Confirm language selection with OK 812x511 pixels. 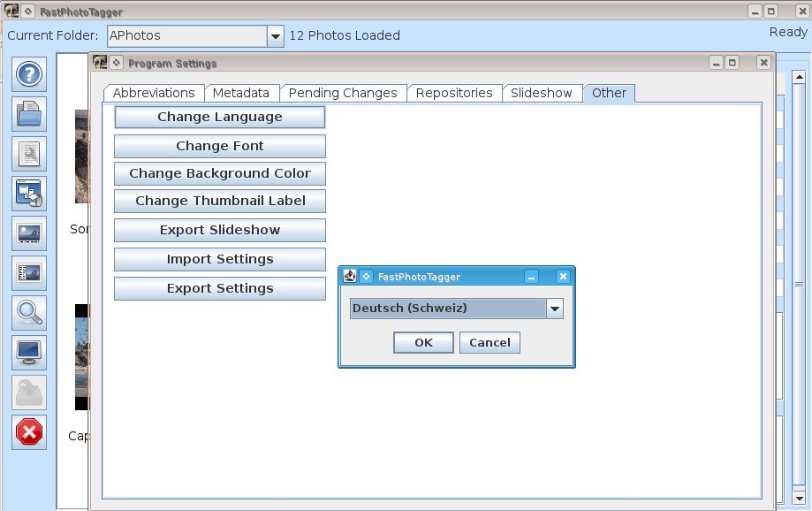click(423, 343)
